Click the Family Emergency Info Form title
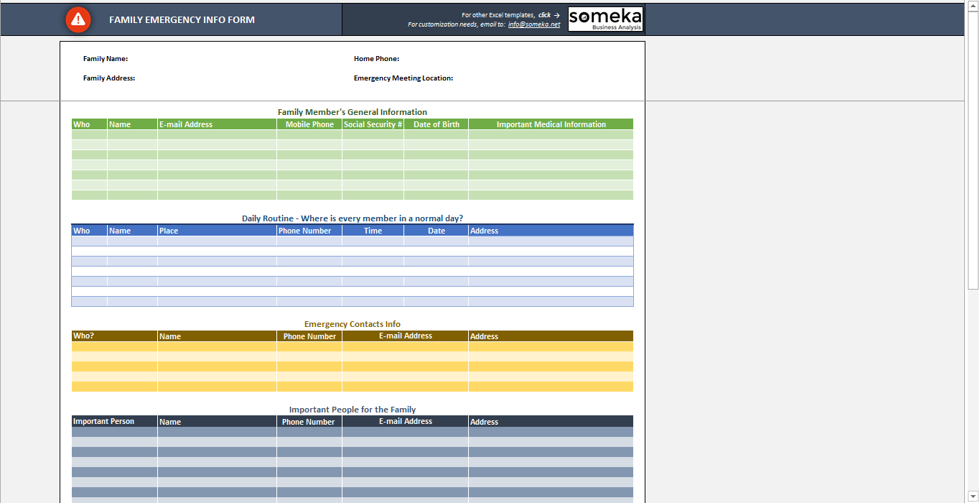This screenshot has height=503, width=980. (x=182, y=20)
